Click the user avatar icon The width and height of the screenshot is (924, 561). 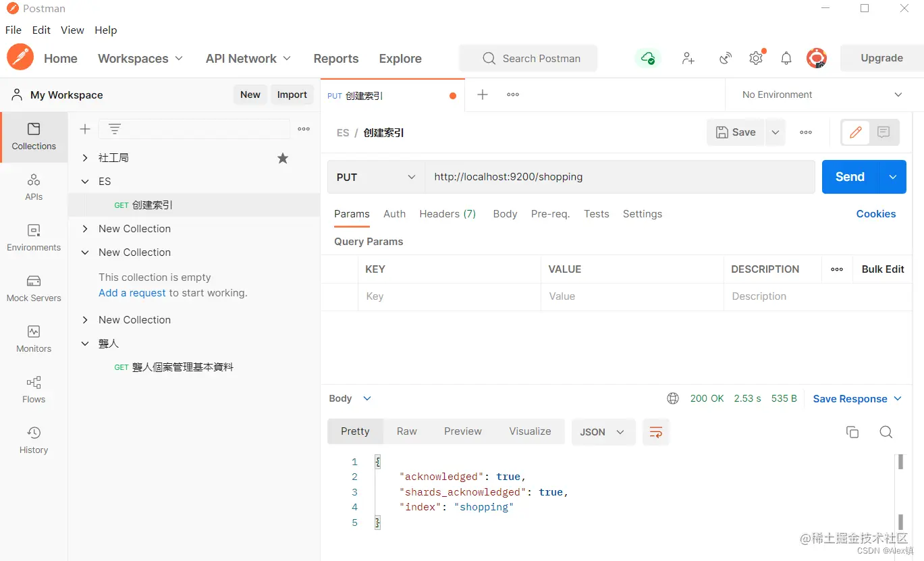coord(817,58)
